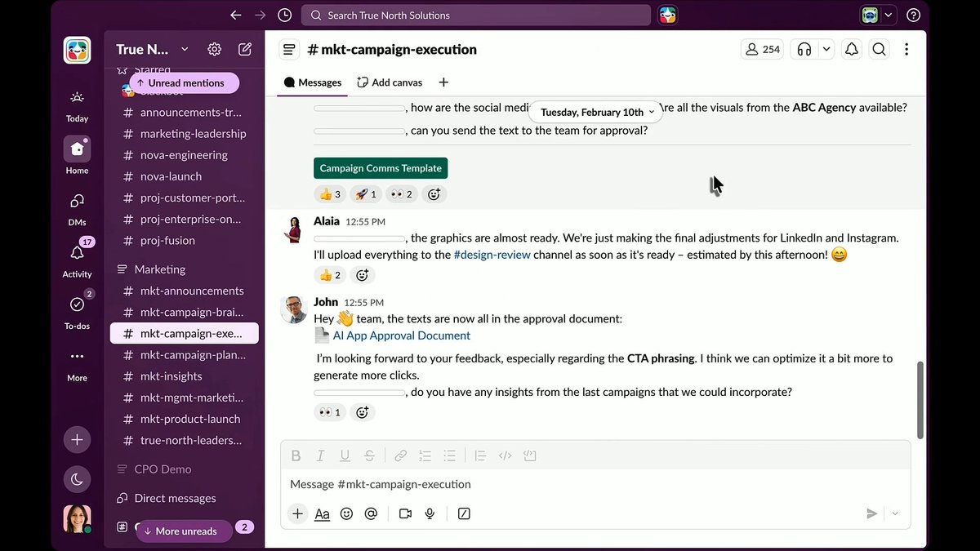Open To-dos in sidebar
The image size is (980, 551).
coord(77,311)
